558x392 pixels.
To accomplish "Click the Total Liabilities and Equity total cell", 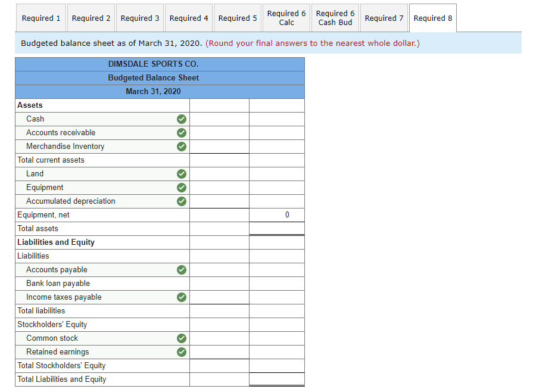I will 277,379.
